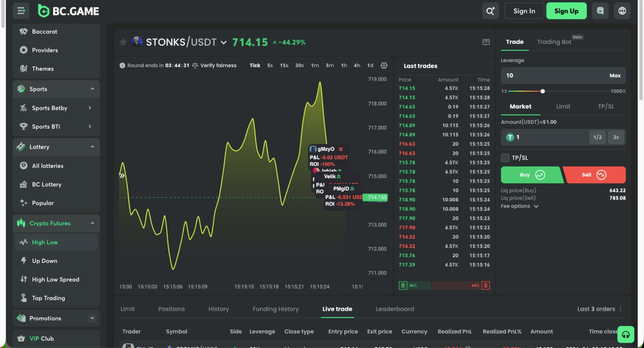
Task: Open the Leaderboard tab
Action: click(x=395, y=309)
